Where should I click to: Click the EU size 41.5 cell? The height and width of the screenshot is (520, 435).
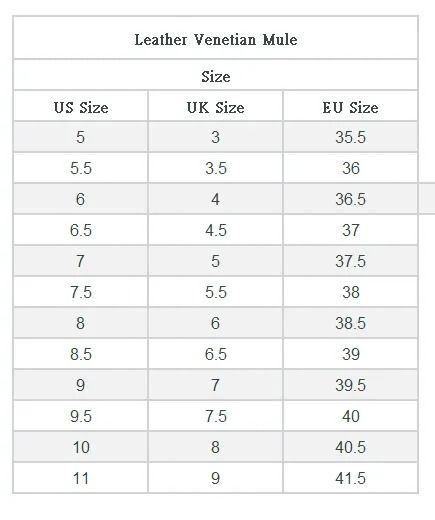(350, 478)
